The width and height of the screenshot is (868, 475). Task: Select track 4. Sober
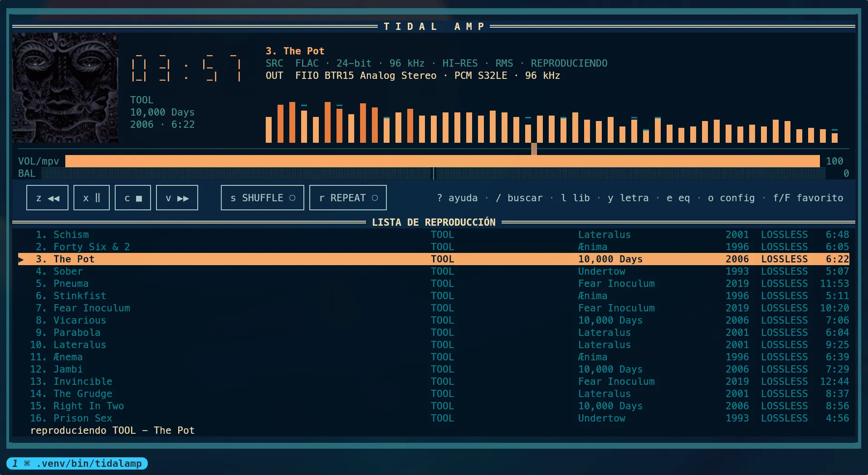pos(434,271)
